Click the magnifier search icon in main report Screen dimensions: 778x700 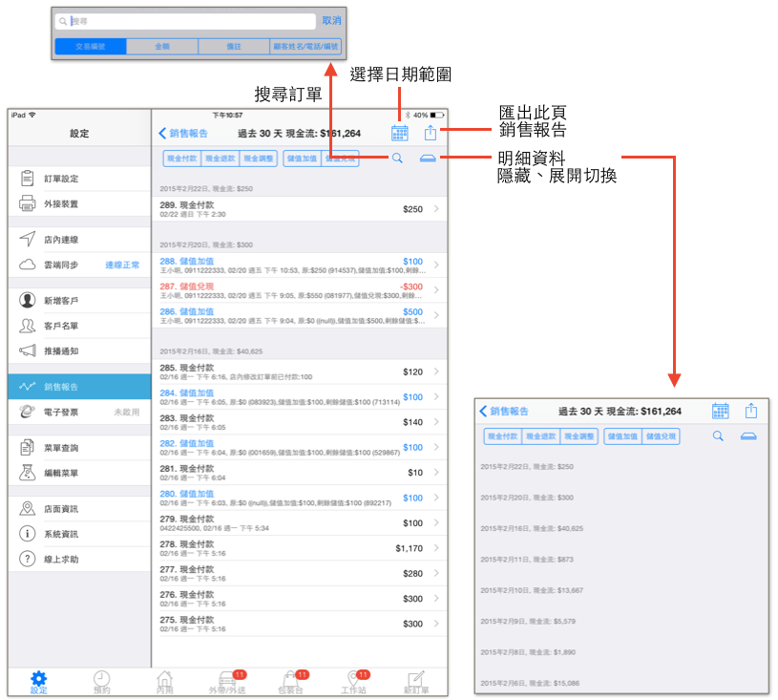pos(397,159)
